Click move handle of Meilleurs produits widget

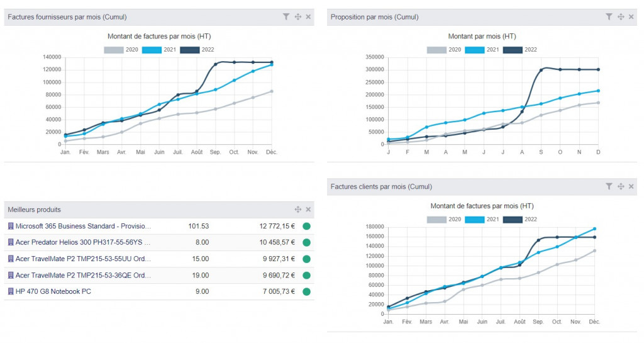click(x=297, y=210)
